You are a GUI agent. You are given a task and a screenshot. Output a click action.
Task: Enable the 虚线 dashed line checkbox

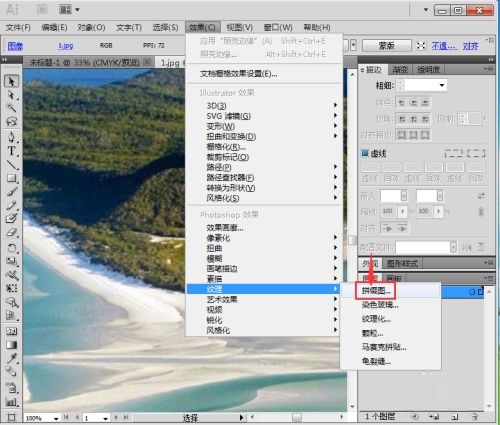[x=365, y=153]
